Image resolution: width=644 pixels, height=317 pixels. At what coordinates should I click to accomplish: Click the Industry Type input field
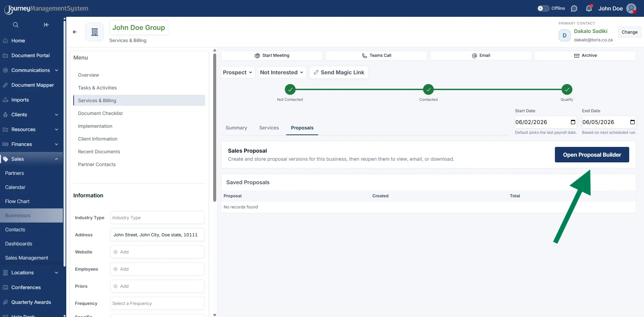[157, 217]
